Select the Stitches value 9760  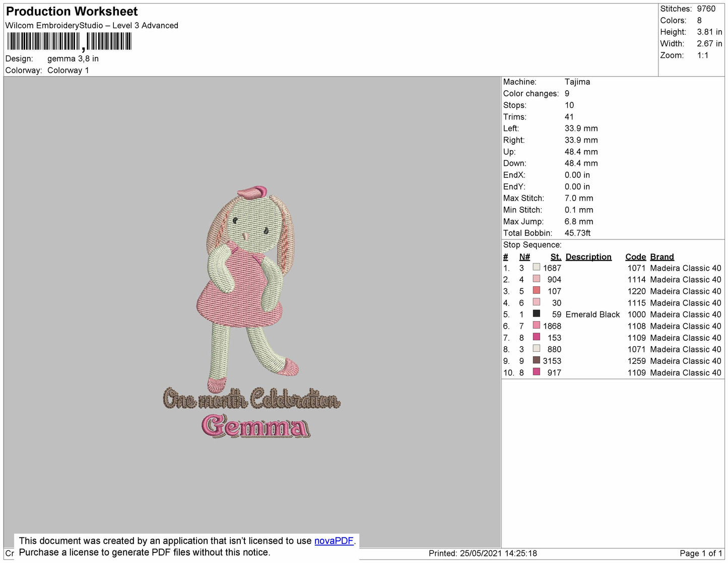tap(706, 9)
